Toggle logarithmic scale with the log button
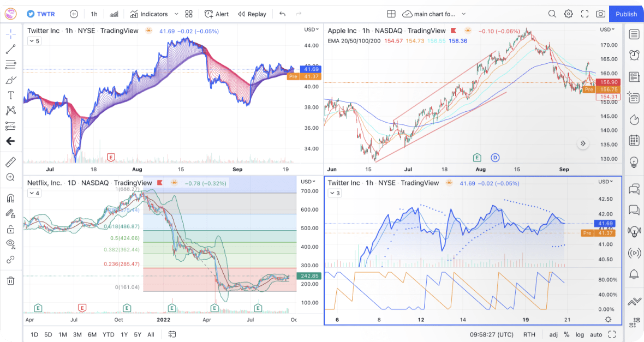This screenshot has height=342, width=644. click(x=579, y=334)
